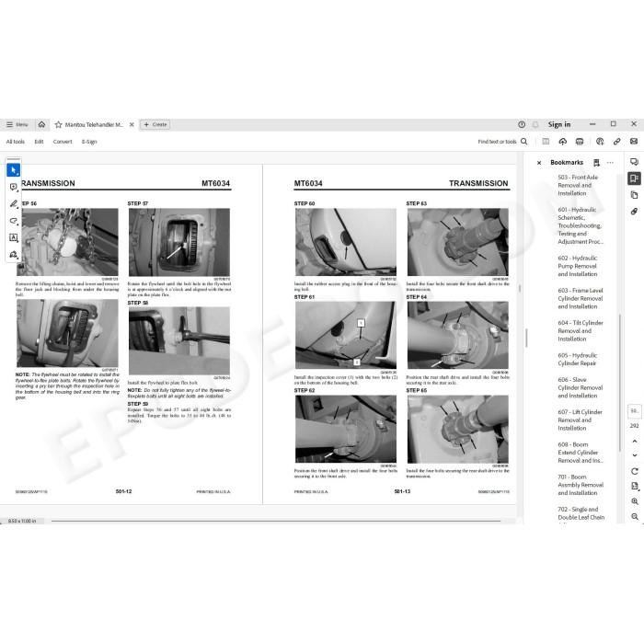Open the All tools menu

coord(16,142)
